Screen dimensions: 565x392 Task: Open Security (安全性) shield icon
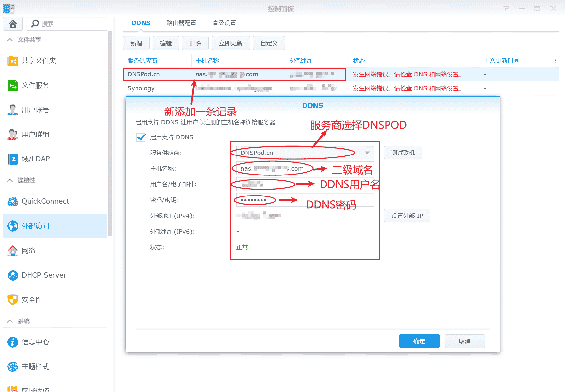(x=13, y=300)
